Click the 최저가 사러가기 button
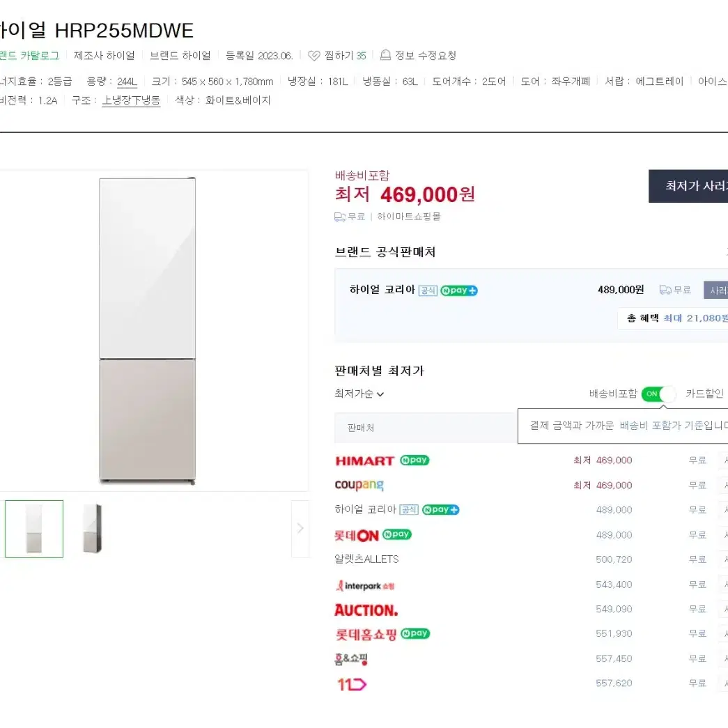 688,186
